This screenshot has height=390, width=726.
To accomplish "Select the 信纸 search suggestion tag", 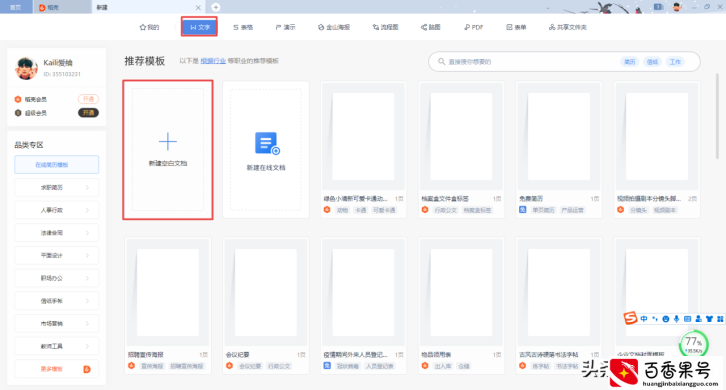I will [x=652, y=62].
